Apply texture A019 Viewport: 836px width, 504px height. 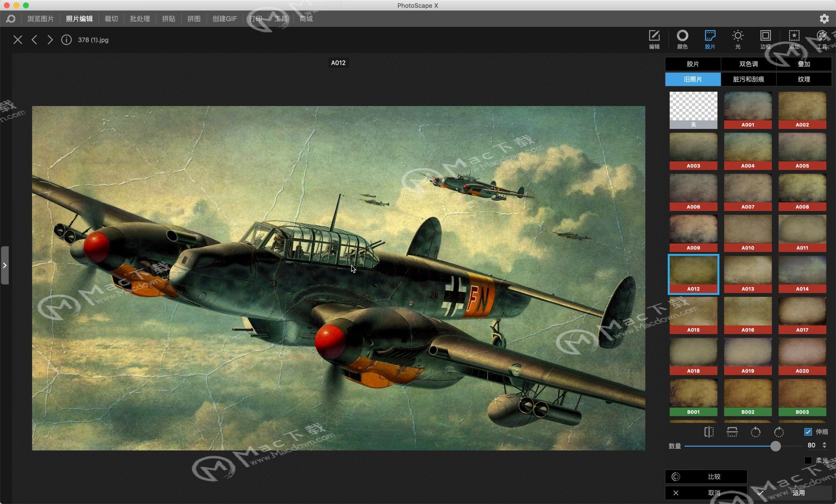[x=748, y=357]
